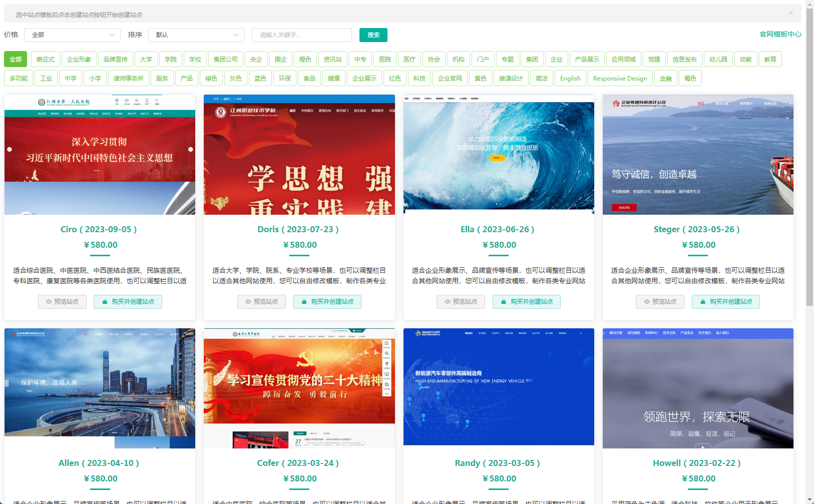814x504 pixels.
Task: Open the 价格 price dropdown
Action: pyautogui.click(x=73, y=35)
